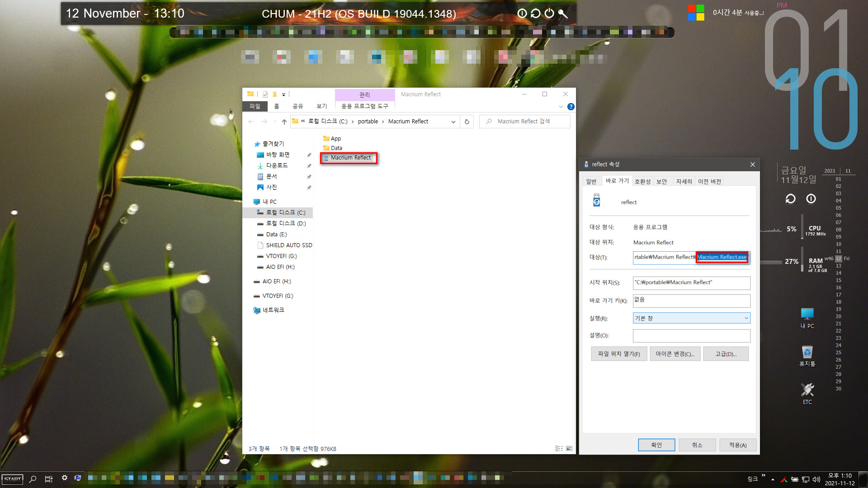Open the 공유 ribbon tab
Screen dimensions: 868x488
(298, 106)
